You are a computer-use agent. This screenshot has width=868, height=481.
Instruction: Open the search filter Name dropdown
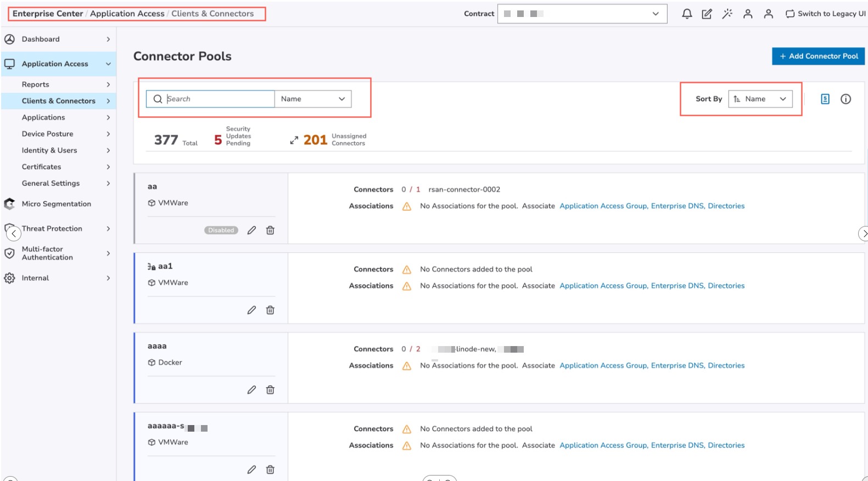pos(313,99)
